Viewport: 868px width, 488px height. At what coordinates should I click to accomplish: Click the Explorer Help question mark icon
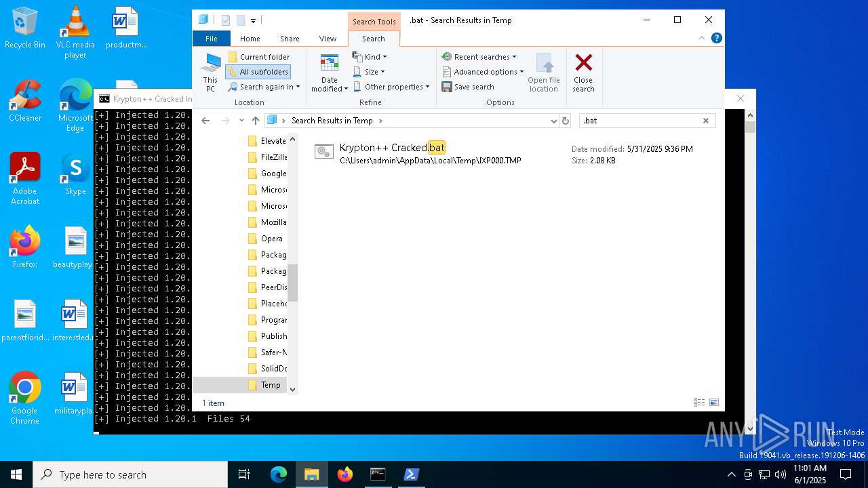[716, 39]
